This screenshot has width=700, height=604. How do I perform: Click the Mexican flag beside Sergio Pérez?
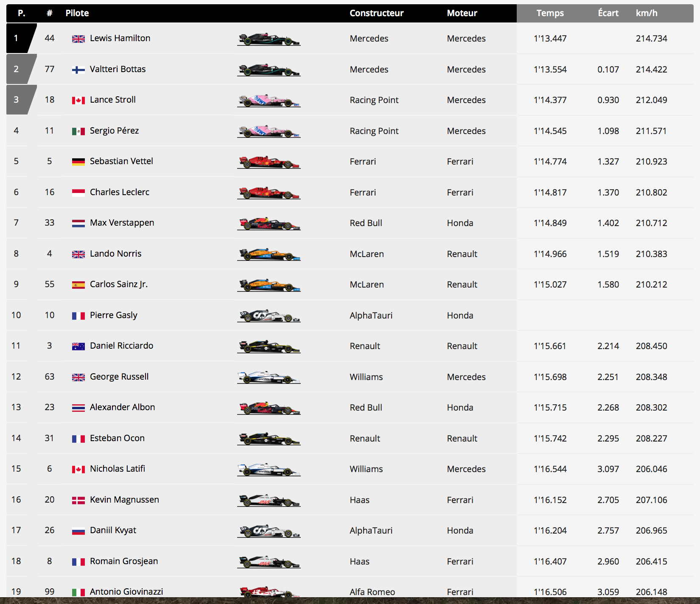[x=78, y=131]
